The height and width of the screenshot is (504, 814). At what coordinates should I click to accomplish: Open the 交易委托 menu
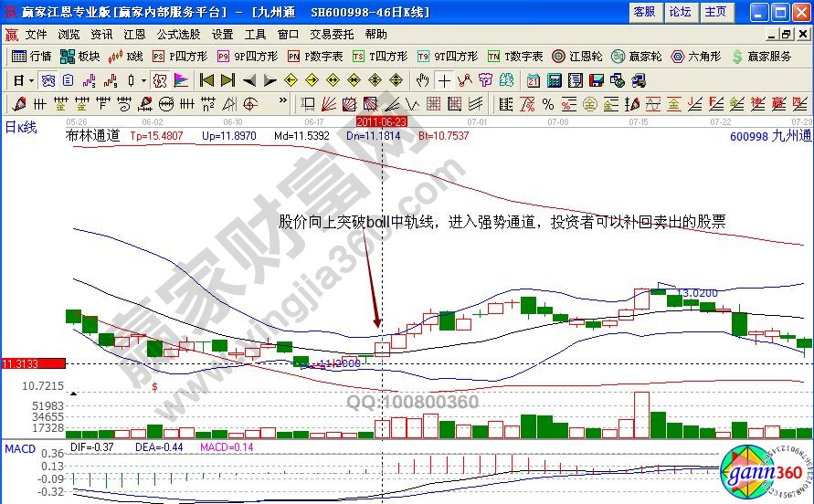click(x=332, y=35)
